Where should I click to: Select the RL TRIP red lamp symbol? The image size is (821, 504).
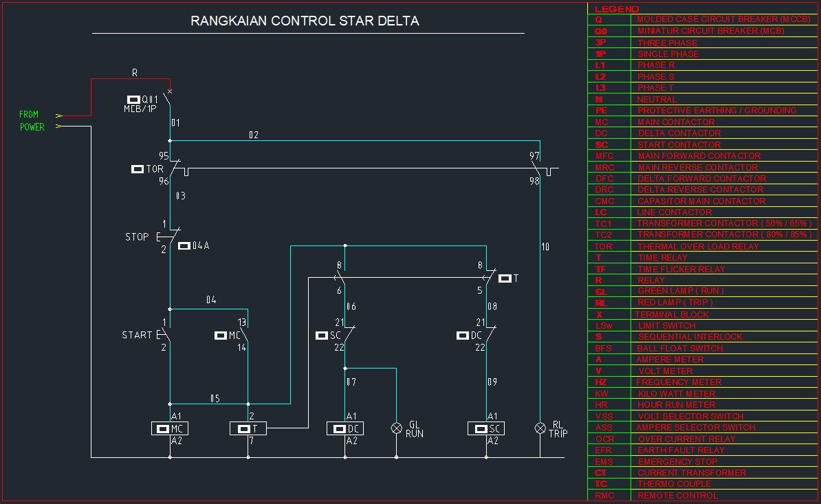[540, 428]
